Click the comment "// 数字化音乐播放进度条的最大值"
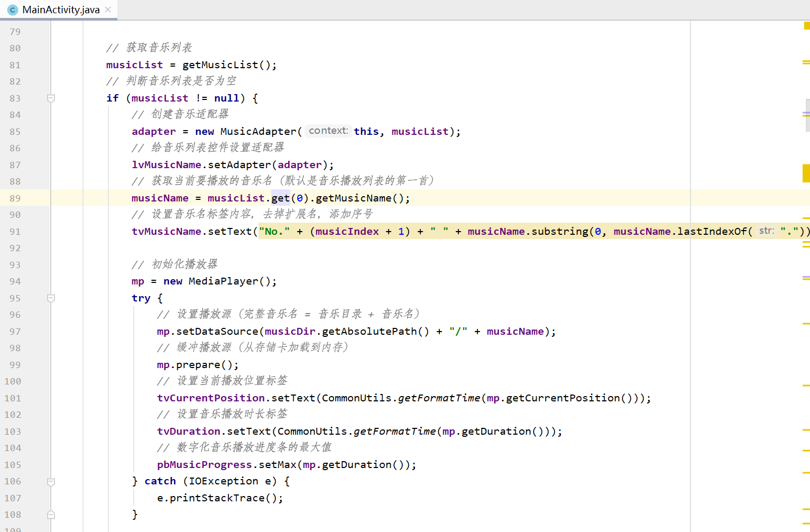This screenshot has width=810, height=532. (x=244, y=447)
